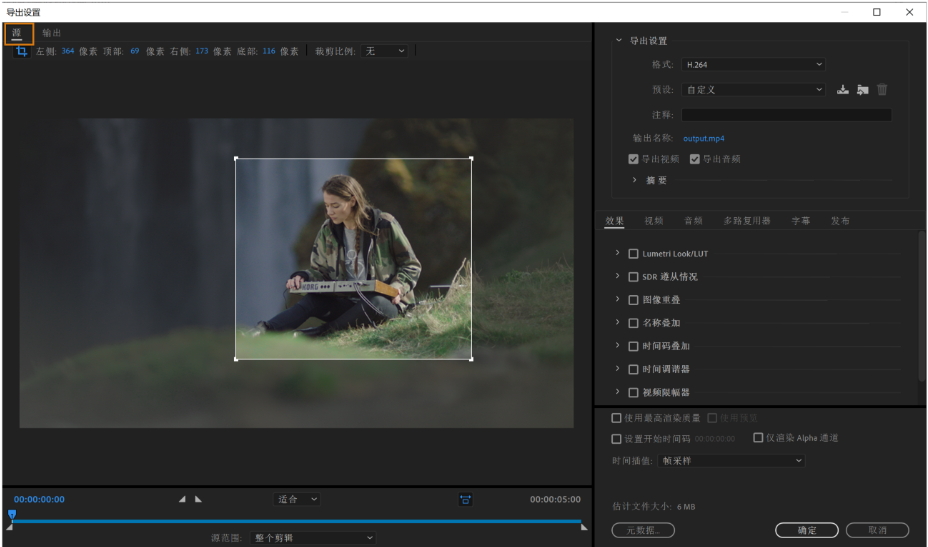Open the 元数据 button
This screenshot has width=928, height=547.
(x=643, y=530)
